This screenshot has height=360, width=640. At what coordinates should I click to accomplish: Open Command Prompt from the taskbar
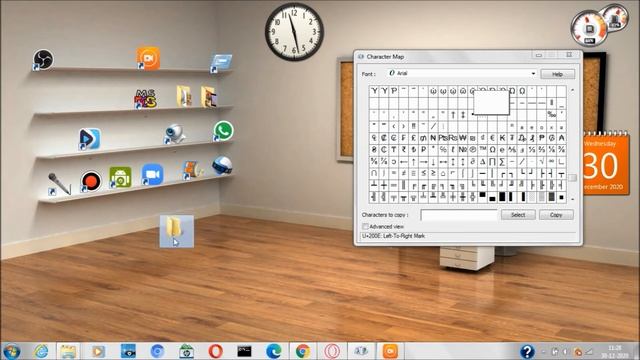click(x=244, y=351)
